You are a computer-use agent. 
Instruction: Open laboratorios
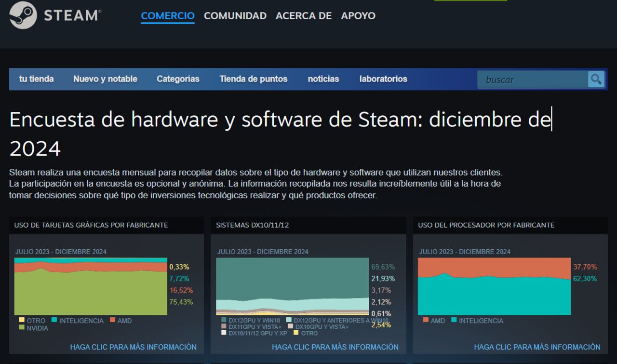[x=383, y=79]
